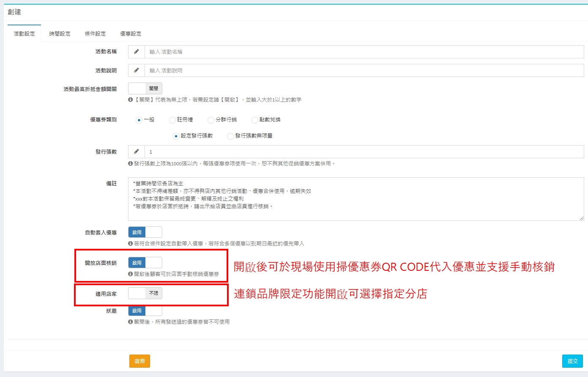Screen dimensions: 588x377
Task: Submit the form with 提交 button
Action: tap(572, 361)
